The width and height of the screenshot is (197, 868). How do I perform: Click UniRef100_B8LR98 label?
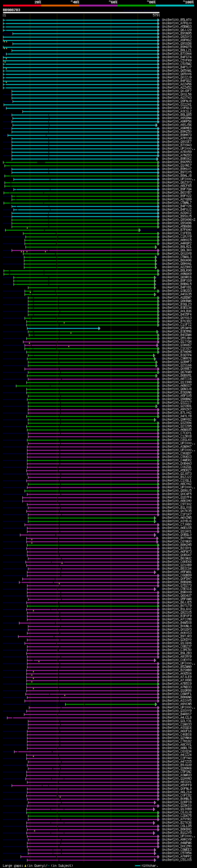[177, 271]
